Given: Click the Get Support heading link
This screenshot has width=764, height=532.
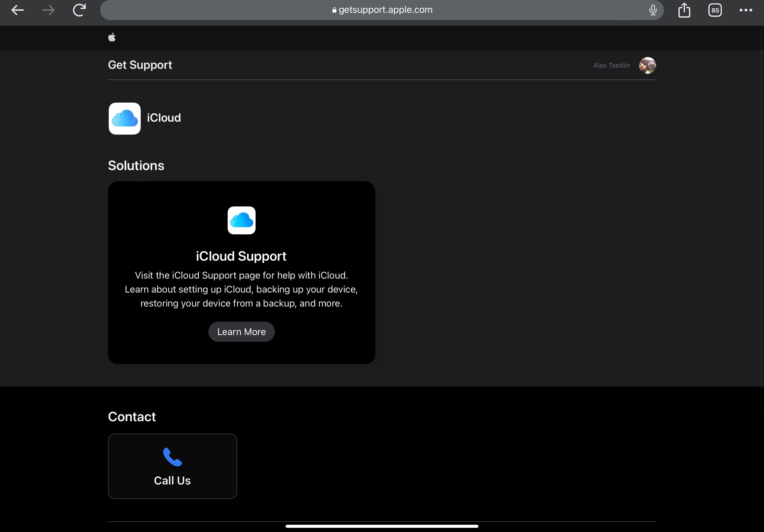Looking at the screenshot, I should coord(140,65).
